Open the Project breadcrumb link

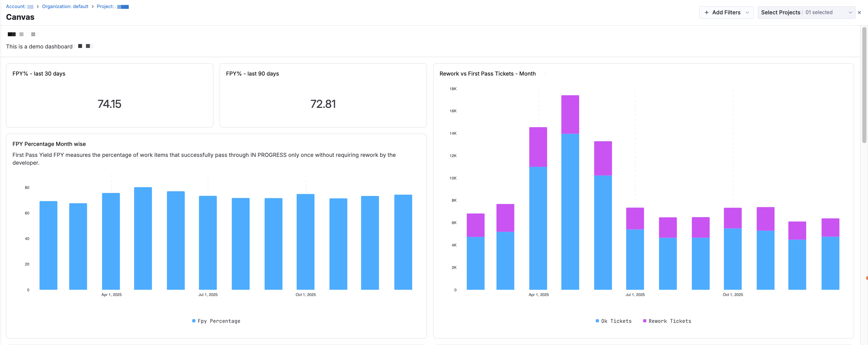point(113,7)
